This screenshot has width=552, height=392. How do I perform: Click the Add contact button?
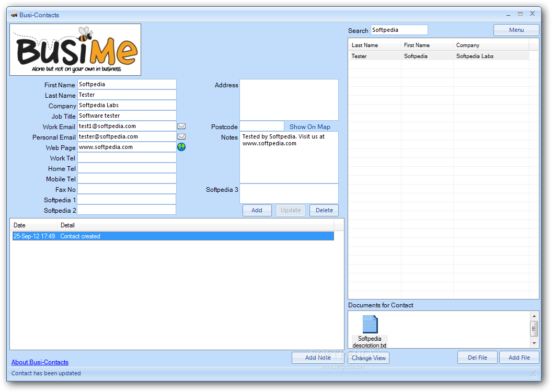coord(257,210)
